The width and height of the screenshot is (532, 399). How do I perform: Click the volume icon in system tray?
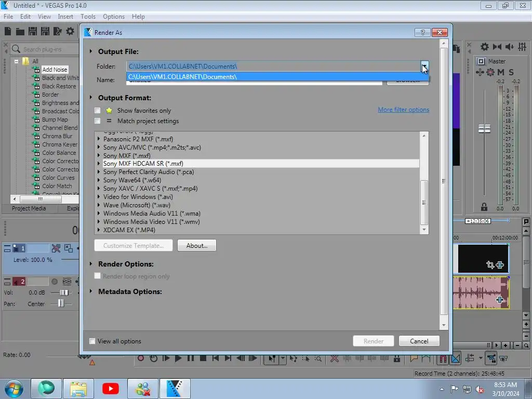click(x=480, y=389)
